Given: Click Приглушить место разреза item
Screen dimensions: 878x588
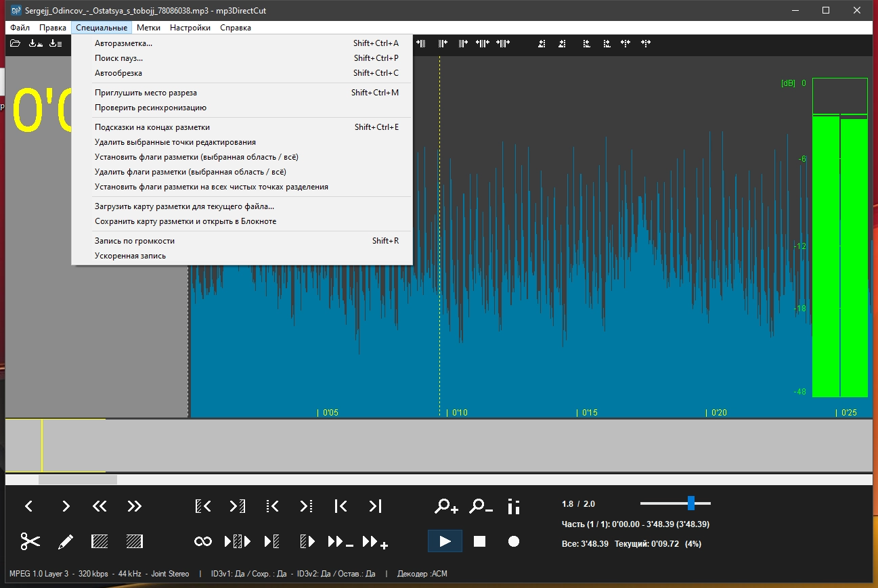Looking at the screenshot, I should (x=146, y=93).
